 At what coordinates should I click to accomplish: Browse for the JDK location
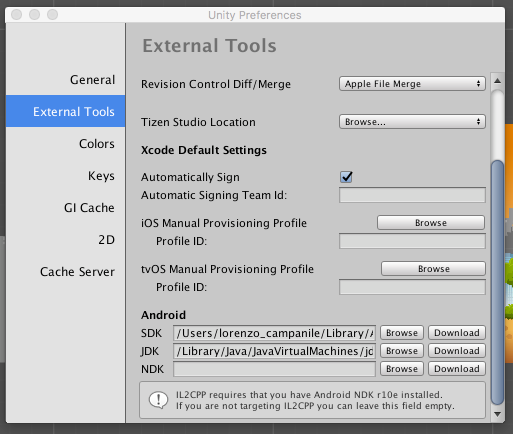(402, 351)
